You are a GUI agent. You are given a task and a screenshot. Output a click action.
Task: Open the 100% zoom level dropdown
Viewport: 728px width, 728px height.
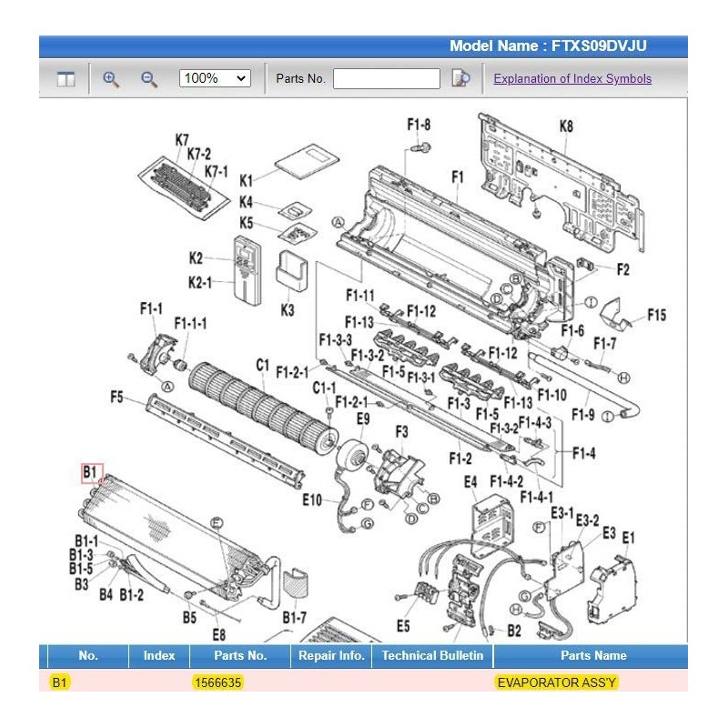point(215,78)
